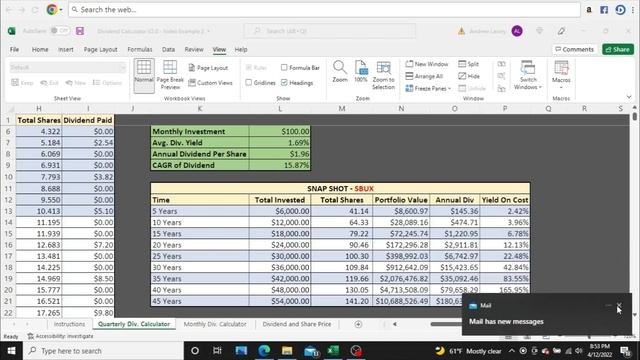Open Microsoft Edge from taskbar
The height and width of the screenshot is (360, 640).
click(264, 351)
